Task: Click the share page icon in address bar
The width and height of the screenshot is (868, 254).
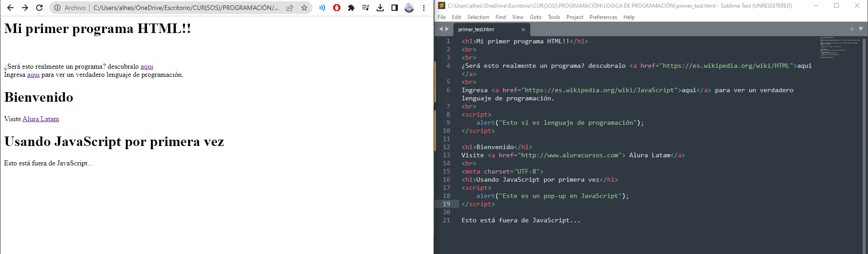Action: [290, 8]
